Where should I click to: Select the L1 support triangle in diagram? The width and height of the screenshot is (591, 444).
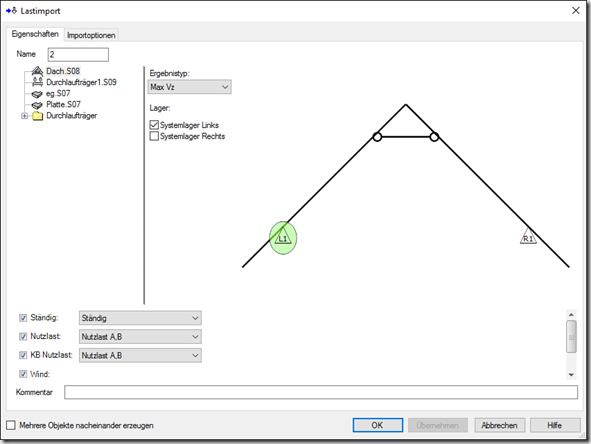click(x=283, y=237)
